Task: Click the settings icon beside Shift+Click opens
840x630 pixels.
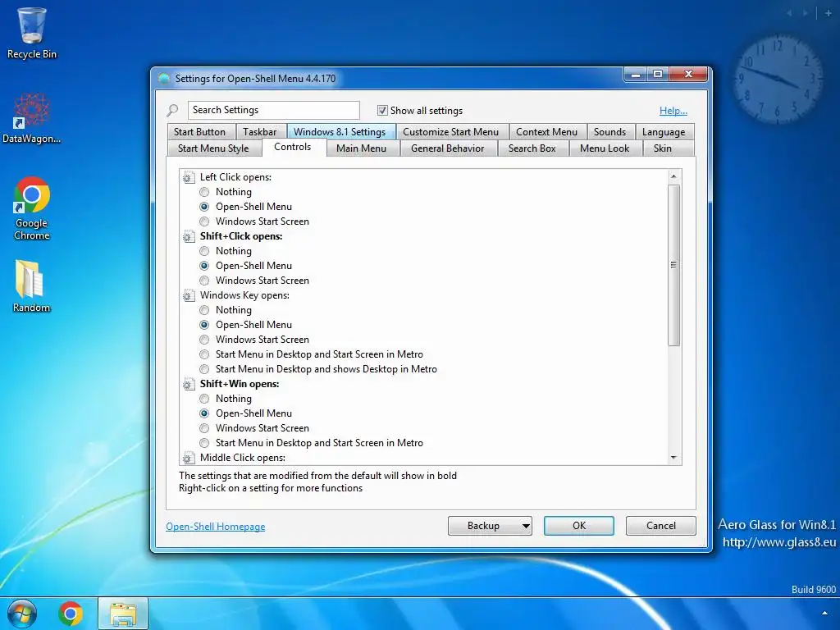Action: (x=188, y=236)
